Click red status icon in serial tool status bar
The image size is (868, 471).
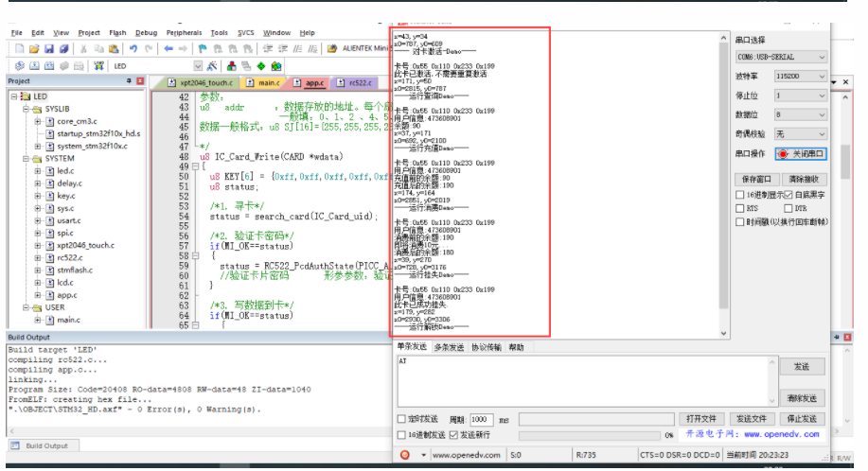tap(405, 455)
